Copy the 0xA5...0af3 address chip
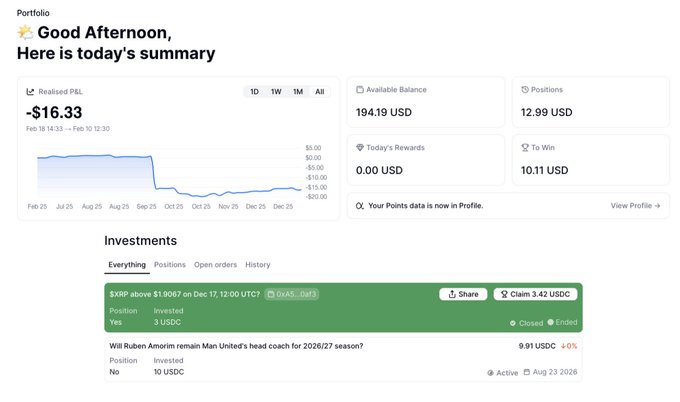Viewport: 680px width, 402px height. click(x=291, y=294)
